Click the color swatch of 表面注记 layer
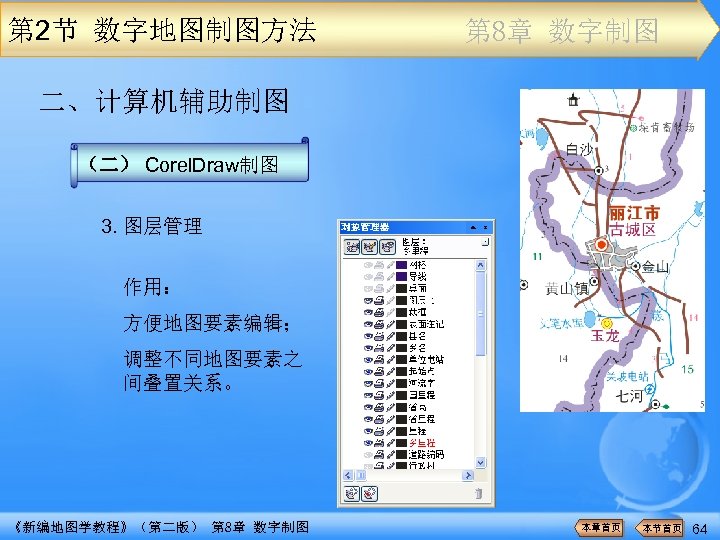Screen dimensions: 720x540 pyautogui.click(x=402, y=324)
